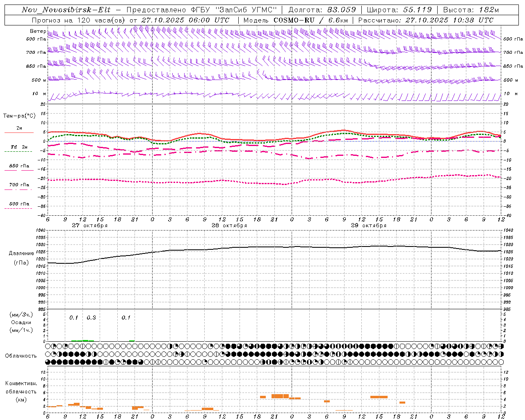Click the station title Nov_Novosibirsk-Elt
The image size is (525, 420).
(x=66, y=10)
